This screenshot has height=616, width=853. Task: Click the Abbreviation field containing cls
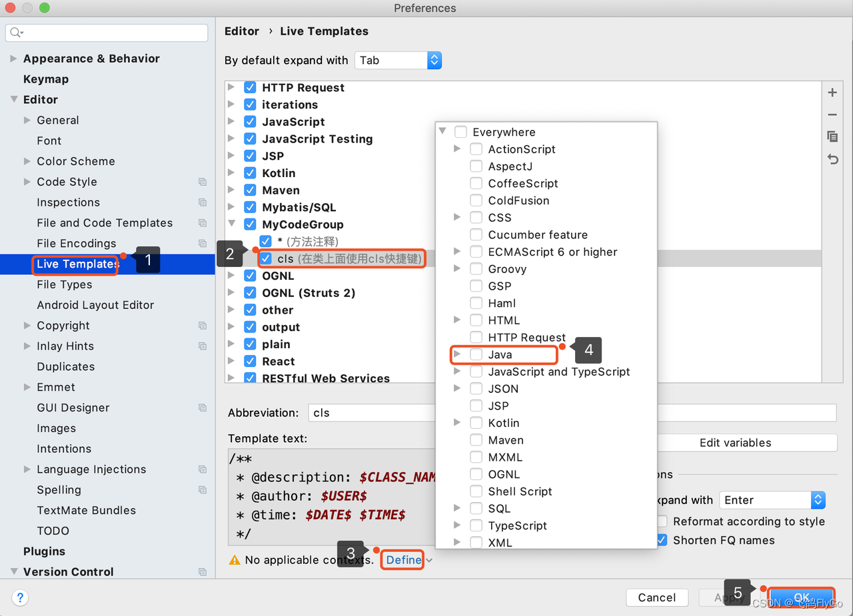371,413
